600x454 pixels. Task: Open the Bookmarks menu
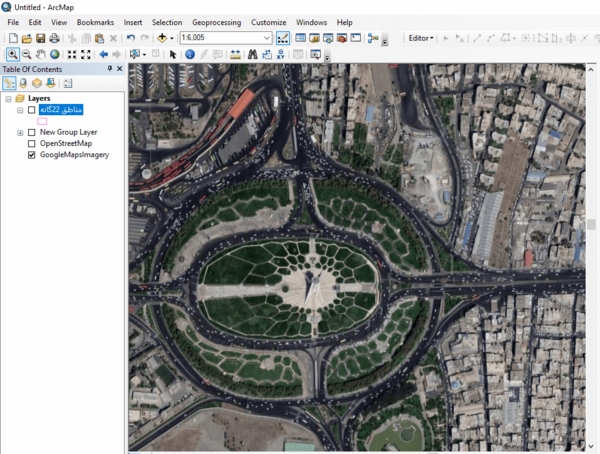(x=95, y=22)
